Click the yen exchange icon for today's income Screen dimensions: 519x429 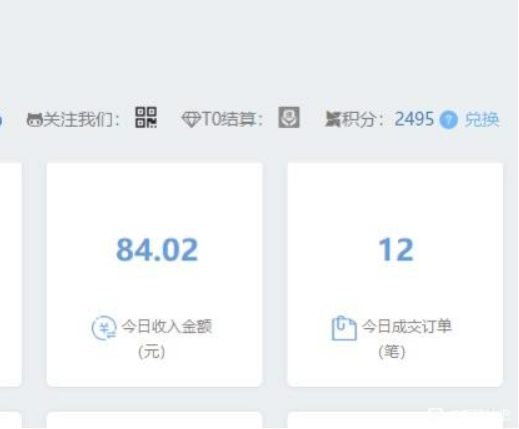coord(104,328)
